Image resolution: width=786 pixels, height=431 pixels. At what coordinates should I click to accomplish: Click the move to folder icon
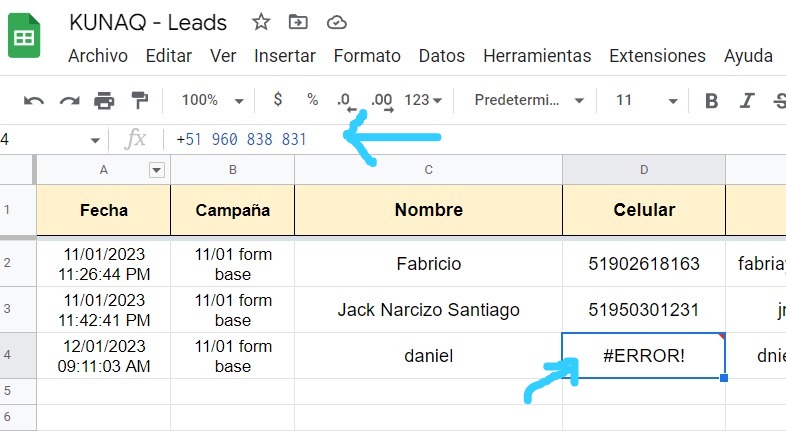(298, 22)
